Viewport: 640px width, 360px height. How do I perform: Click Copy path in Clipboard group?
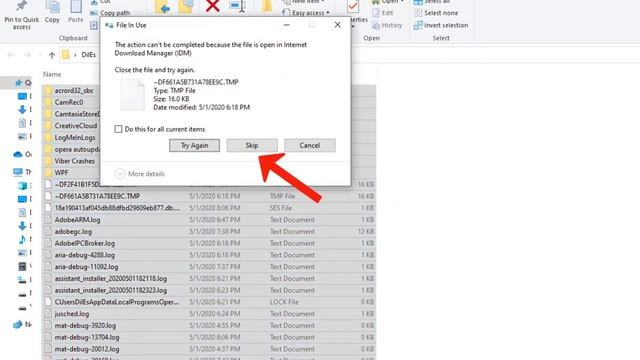click(x=110, y=13)
